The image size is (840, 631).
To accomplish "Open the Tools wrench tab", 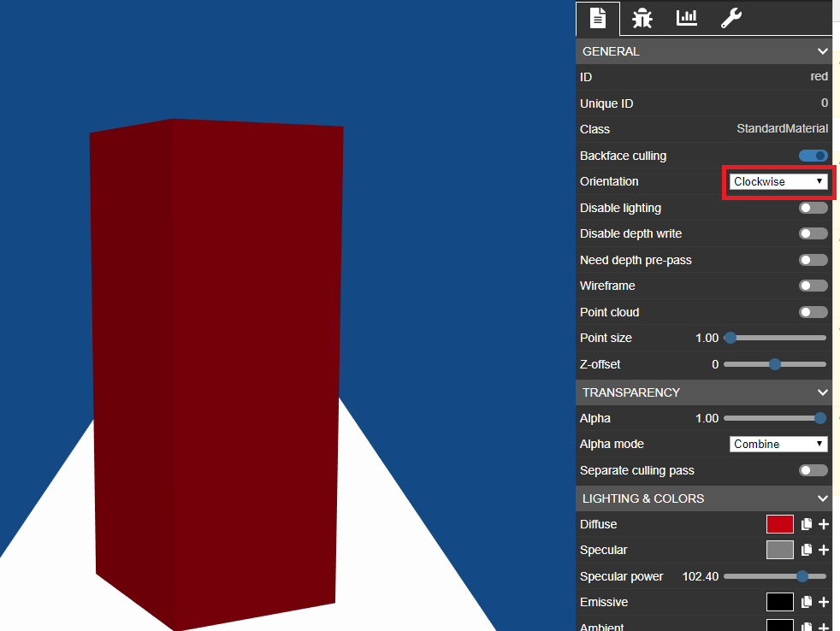I will [x=731, y=18].
